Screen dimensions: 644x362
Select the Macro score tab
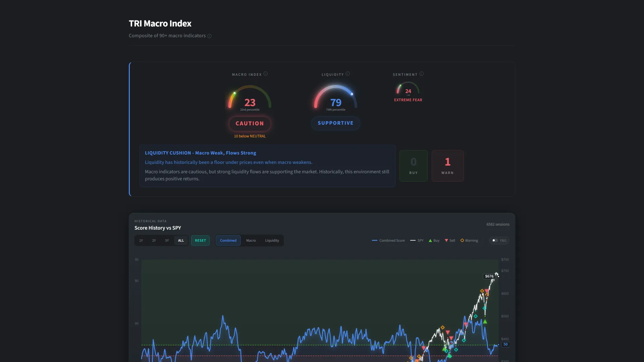[251, 240]
